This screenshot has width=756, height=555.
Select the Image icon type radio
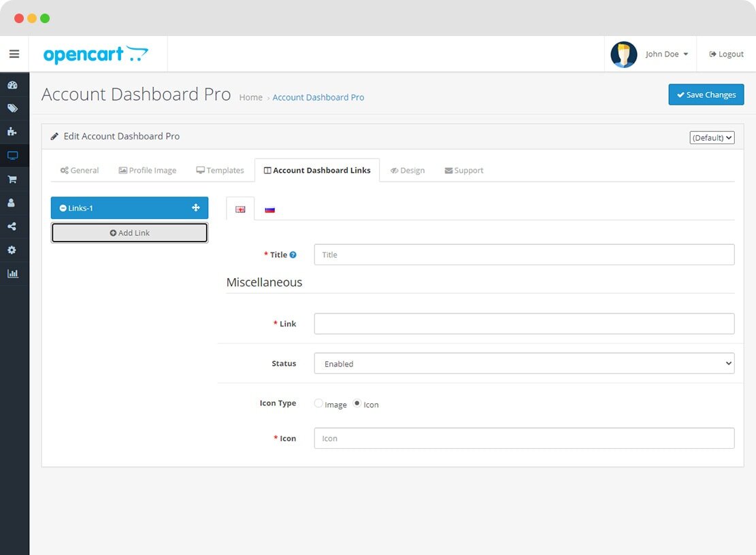pyautogui.click(x=318, y=403)
